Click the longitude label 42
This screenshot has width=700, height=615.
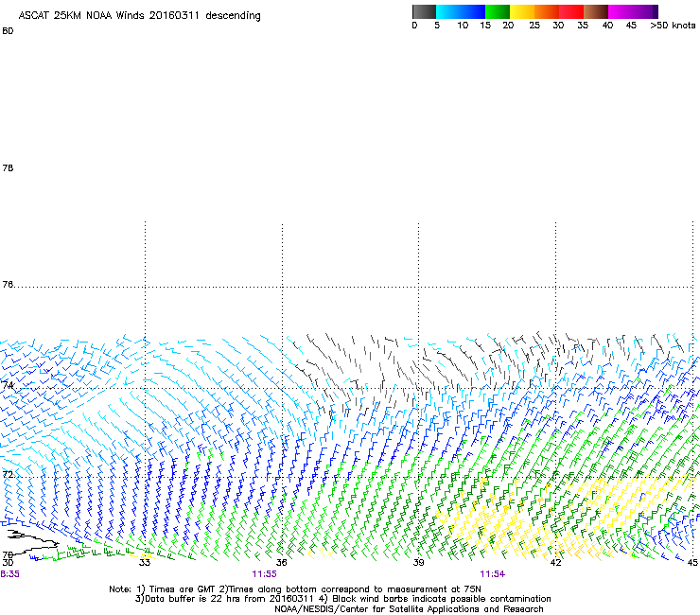coord(555,562)
